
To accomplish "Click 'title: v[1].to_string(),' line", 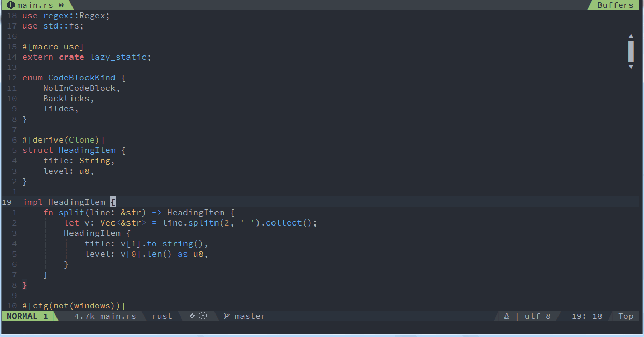I will (147, 244).
